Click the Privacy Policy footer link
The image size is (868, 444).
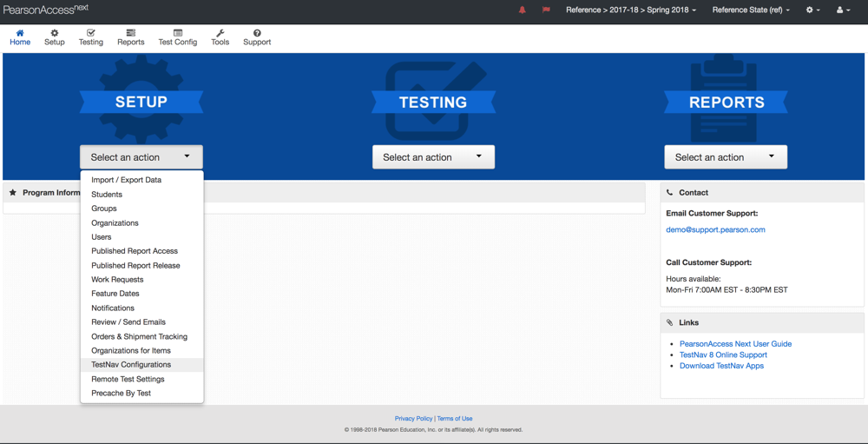pyautogui.click(x=413, y=419)
